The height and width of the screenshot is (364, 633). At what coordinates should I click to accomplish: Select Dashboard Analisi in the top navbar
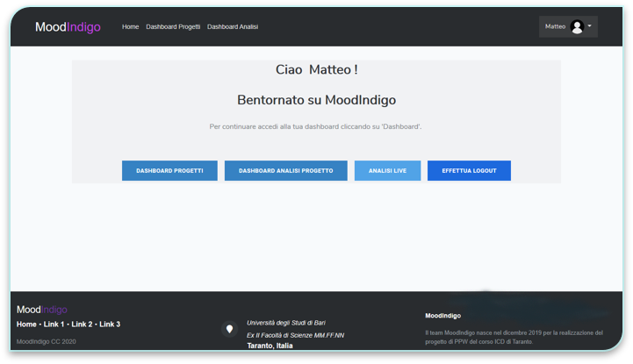point(233,27)
